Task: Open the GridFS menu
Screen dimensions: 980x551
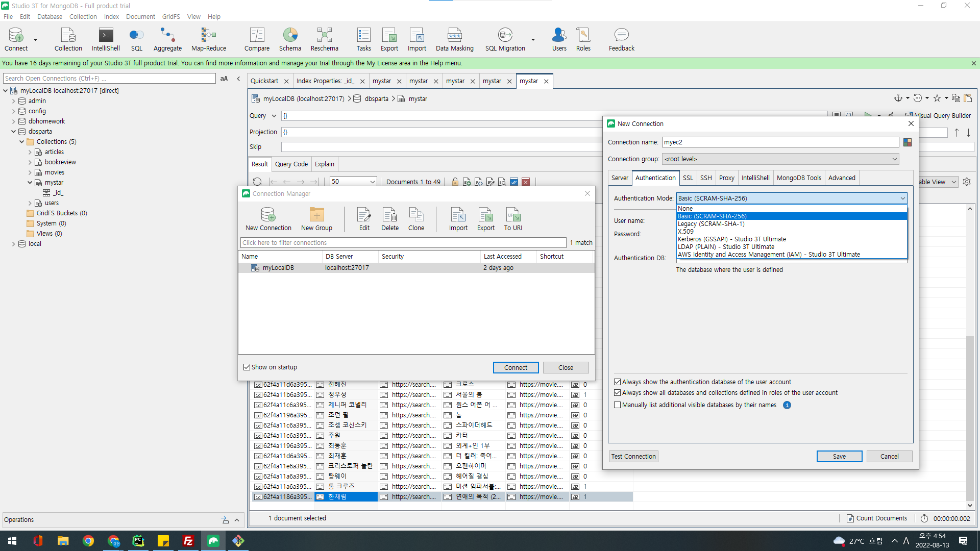Action: point(171,17)
